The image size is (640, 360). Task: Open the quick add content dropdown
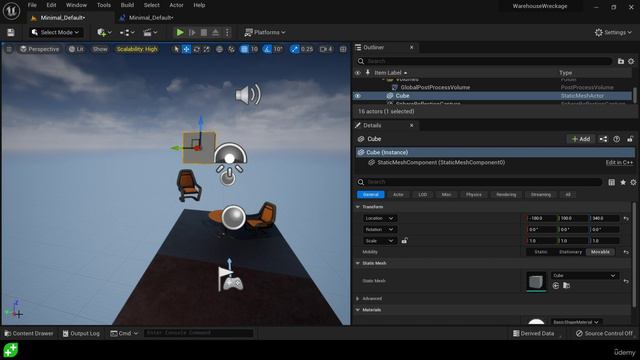[104, 32]
